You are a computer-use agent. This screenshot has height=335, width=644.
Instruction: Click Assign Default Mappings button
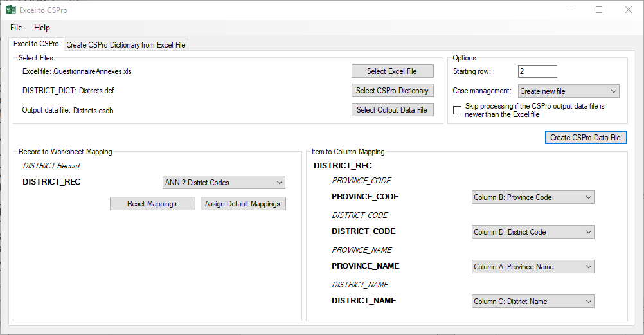pos(243,203)
